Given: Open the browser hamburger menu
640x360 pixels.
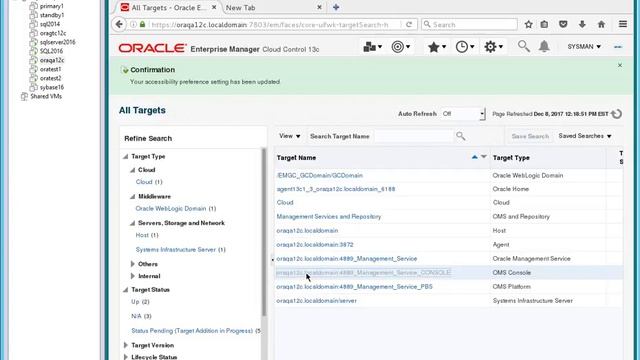Looking at the screenshot, I should coord(623,24).
